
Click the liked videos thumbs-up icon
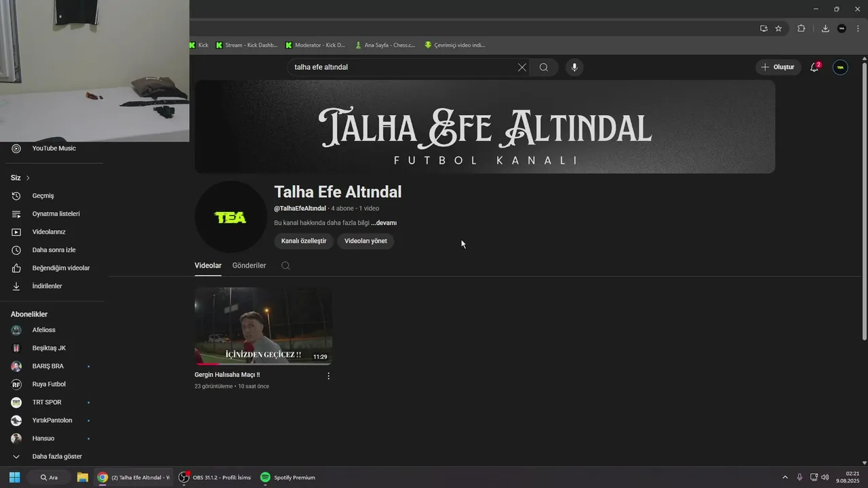(16, 268)
